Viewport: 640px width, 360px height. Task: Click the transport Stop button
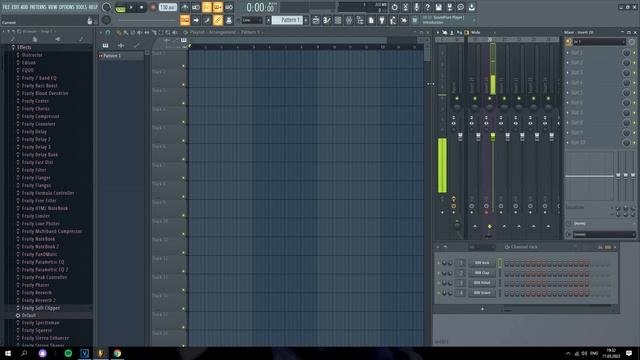(141, 7)
